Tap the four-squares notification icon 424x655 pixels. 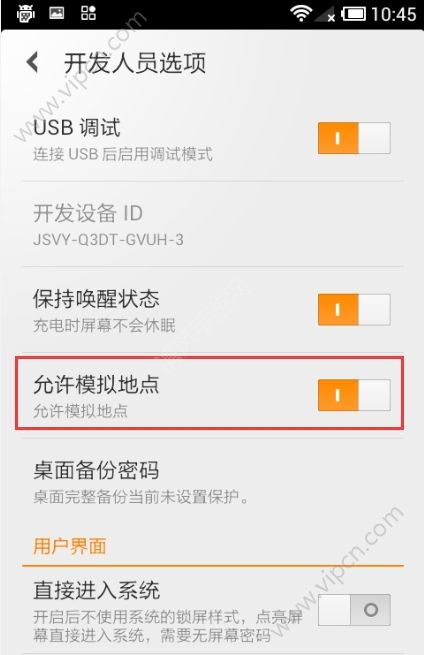click(88, 13)
